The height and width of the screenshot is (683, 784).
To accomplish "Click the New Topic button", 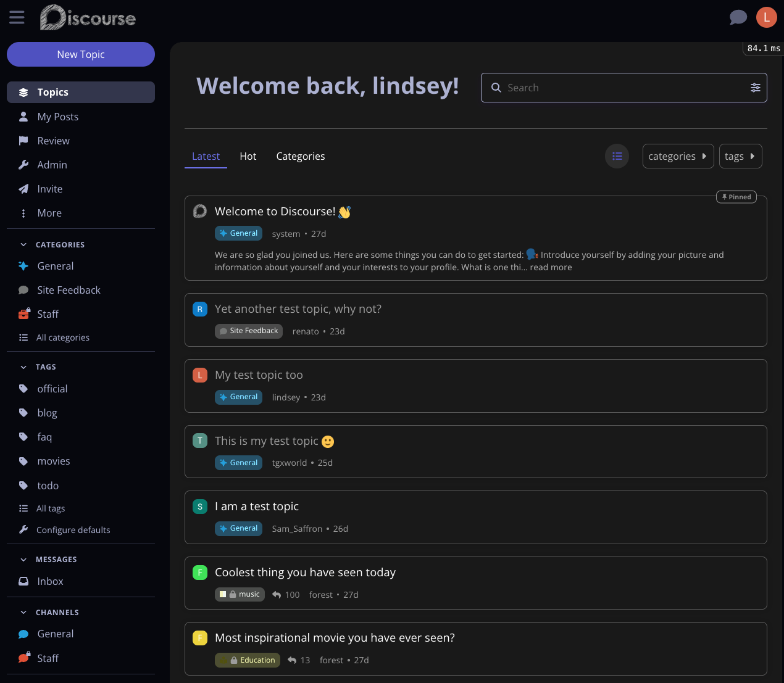I will pyautogui.click(x=81, y=54).
